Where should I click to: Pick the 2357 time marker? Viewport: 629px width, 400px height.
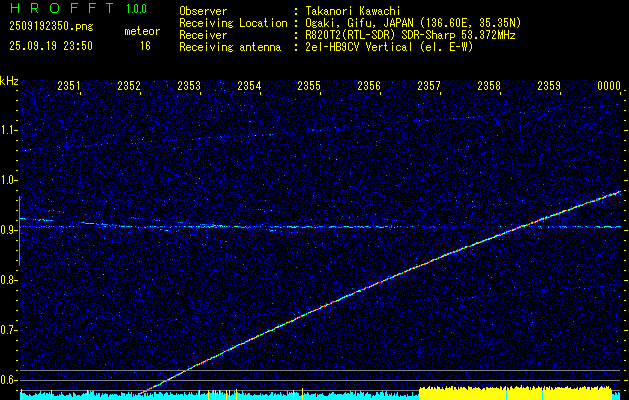pos(429,86)
